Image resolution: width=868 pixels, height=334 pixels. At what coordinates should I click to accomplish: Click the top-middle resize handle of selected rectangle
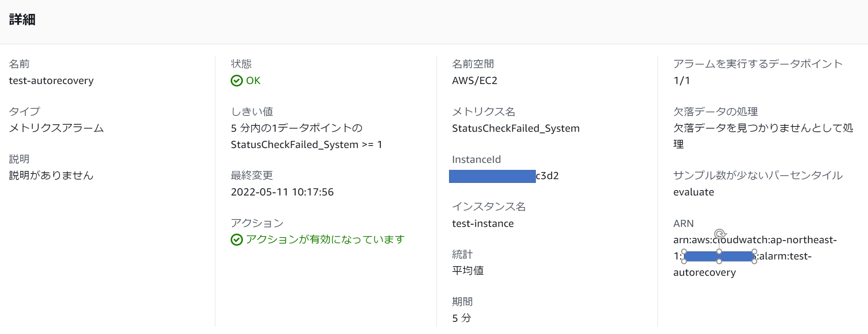(x=719, y=251)
